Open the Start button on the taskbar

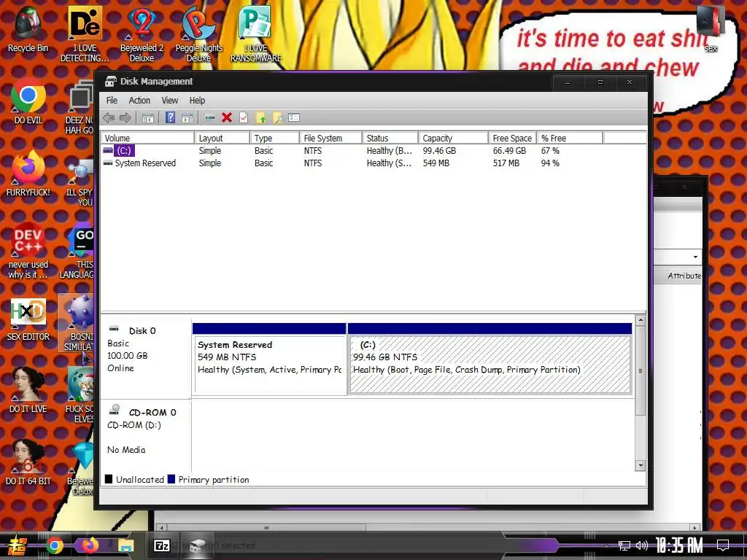tap(17, 545)
